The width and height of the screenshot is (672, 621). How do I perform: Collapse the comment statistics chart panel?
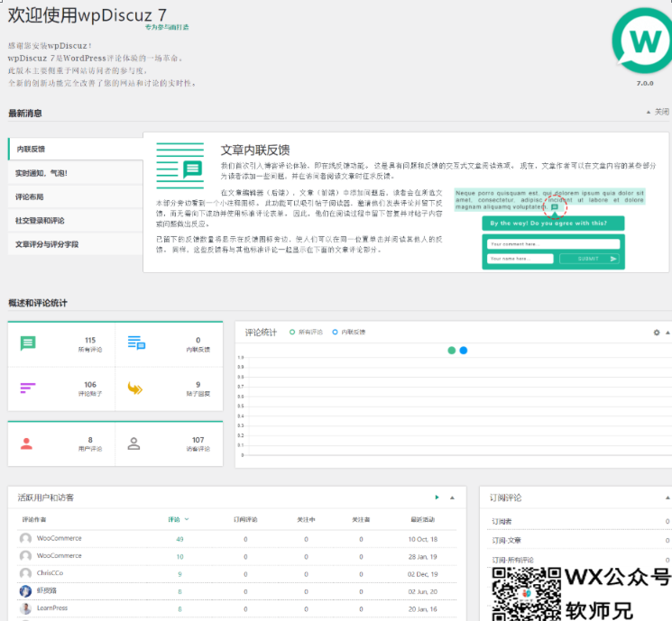pos(667,333)
